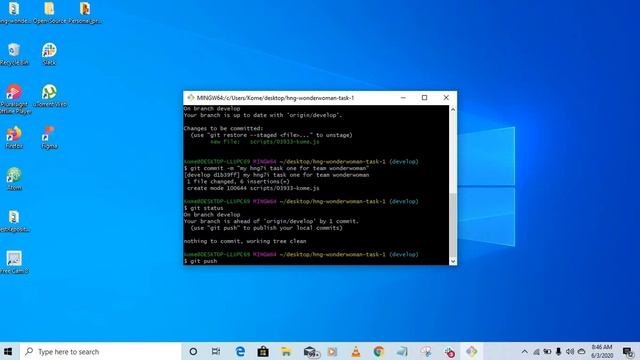Screen dimensions: 640x360
Task: Open the Action Center notifications
Action: [x=628, y=351]
